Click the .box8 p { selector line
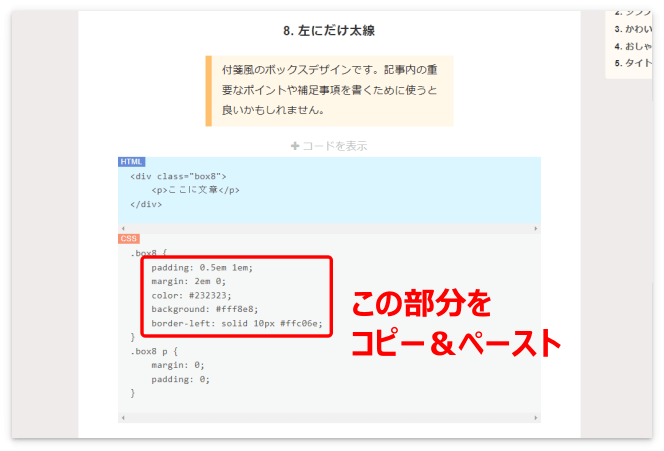 pyautogui.click(x=154, y=351)
